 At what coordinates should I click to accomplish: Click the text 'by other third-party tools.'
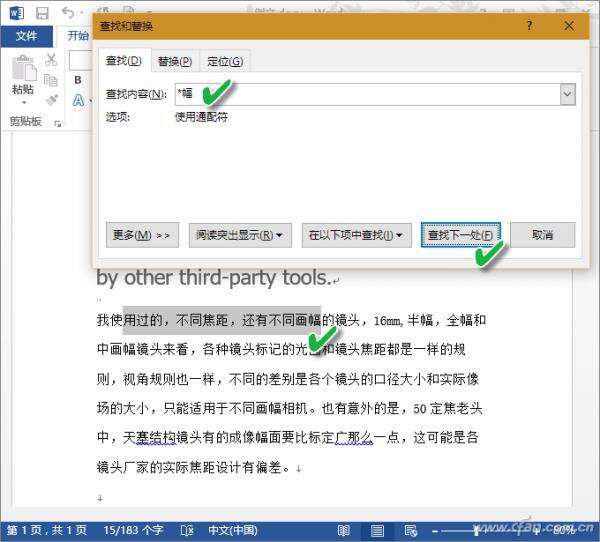click(214, 278)
